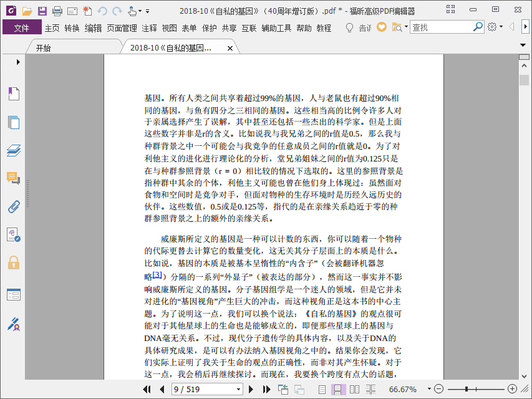Open the 9 / 519 page number dropdown
532x399 pixels.
coord(238,390)
